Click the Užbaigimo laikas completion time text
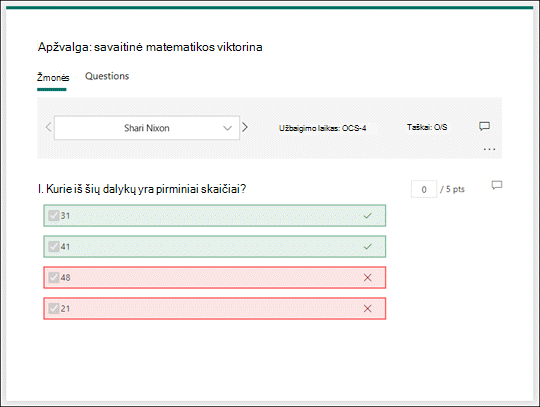540x407 pixels. click(x=322, y=128)
